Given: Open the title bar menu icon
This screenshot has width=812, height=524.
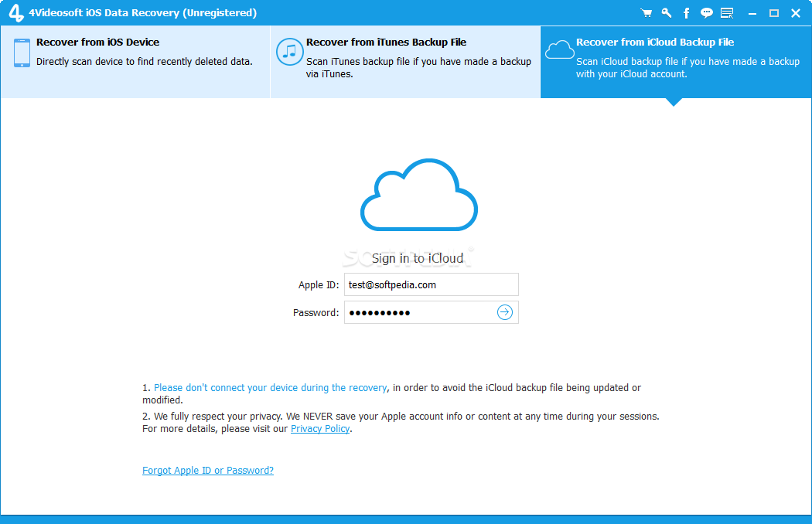Looking at the screenshot, I should click(x=727, y=13).
